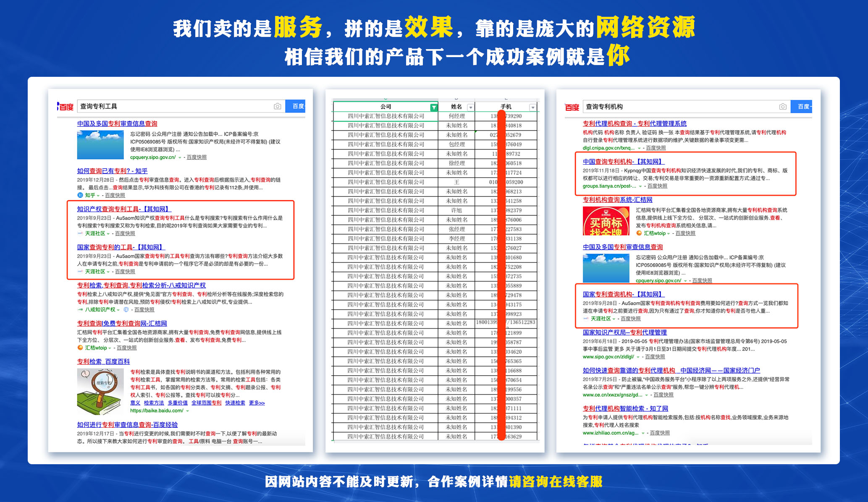The height and width of the screenshot is (502, 868).
Task: Open 中国查询专利机构-【其知网】 result link
Action: click(623, 162)
